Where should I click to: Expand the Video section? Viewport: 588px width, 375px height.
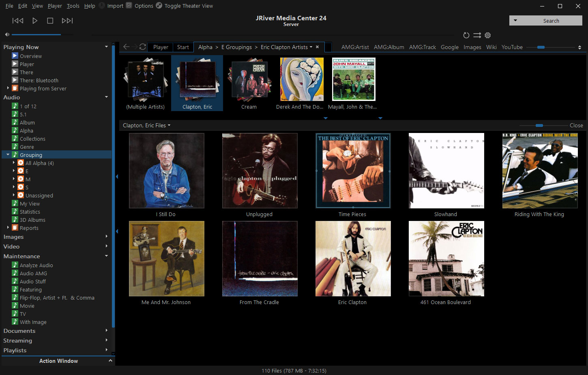coord(107,246)
